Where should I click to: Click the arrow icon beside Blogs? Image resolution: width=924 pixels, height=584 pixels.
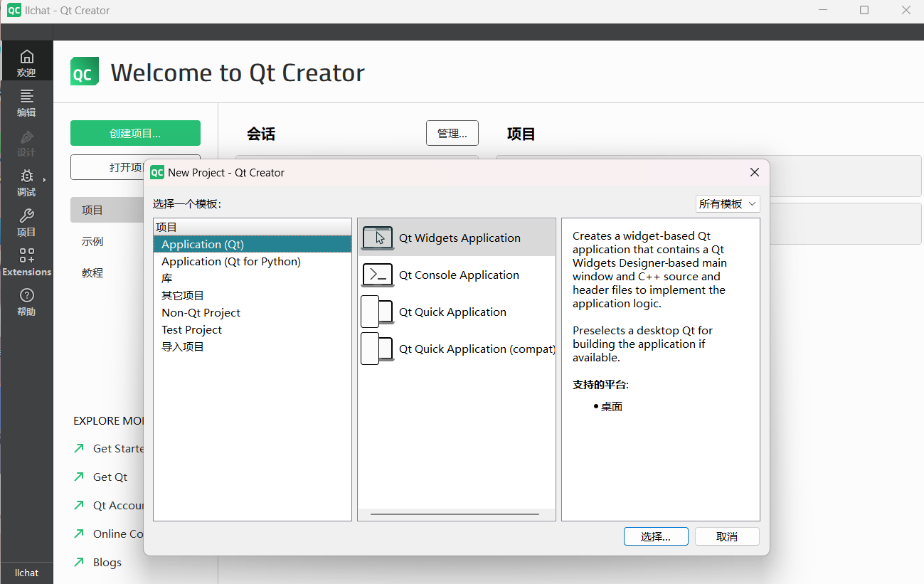79,562
